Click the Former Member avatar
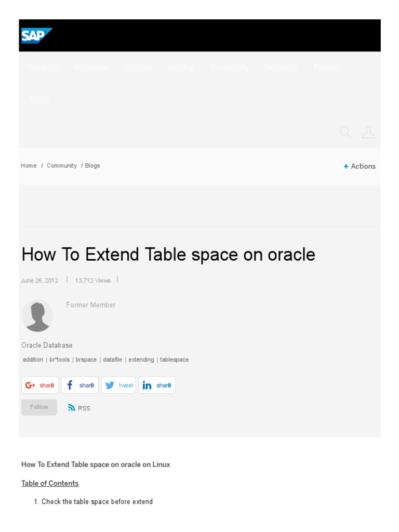The image size is (399, 532). (x=37, y=315)
